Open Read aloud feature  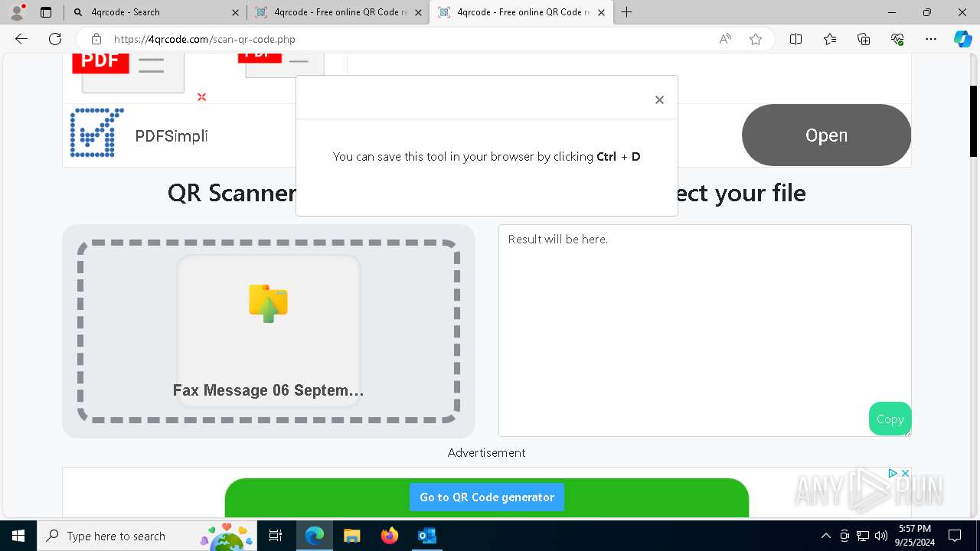point(725,39)
